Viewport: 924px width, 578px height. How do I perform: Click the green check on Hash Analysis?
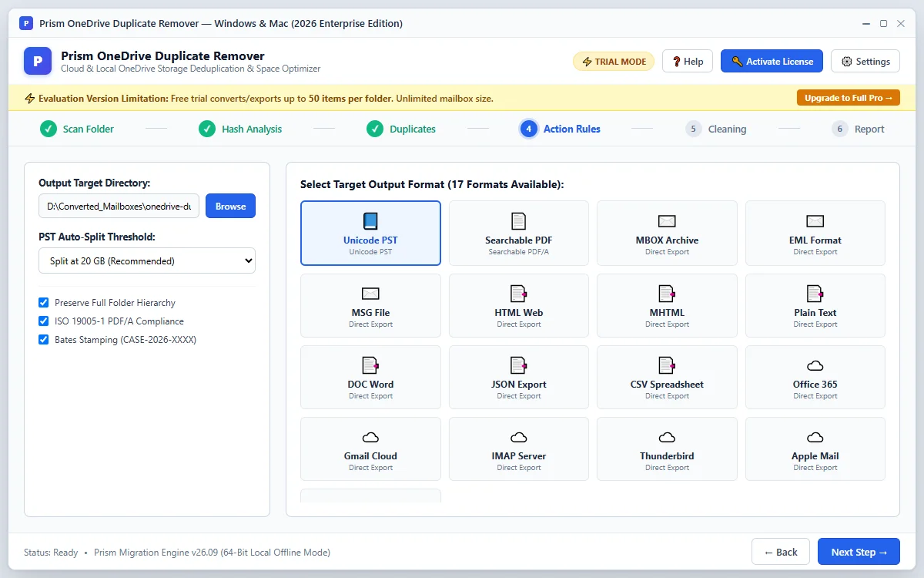click(207, 129)
